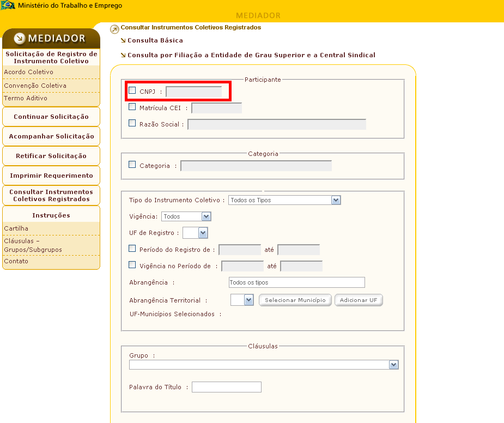Click the Brazilian flag icon in header
This screenshot has width=504, height=423.
point(8,5)
